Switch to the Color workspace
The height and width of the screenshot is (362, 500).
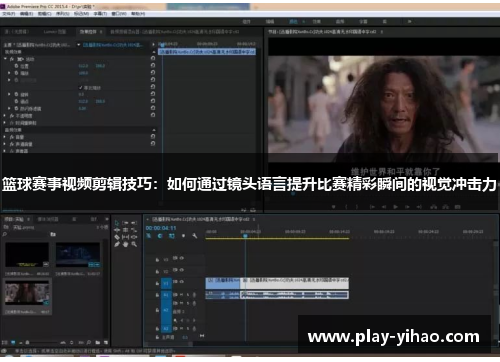[293, 21]
